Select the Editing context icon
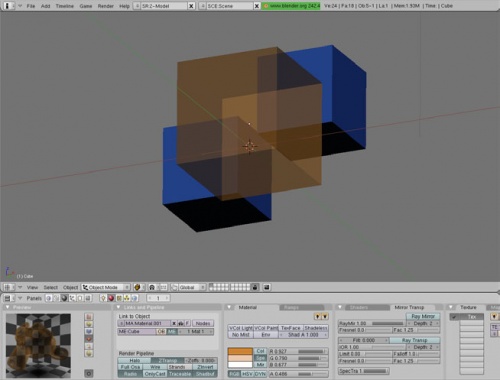This screenshot has width=500, height=380. [80, 298]
